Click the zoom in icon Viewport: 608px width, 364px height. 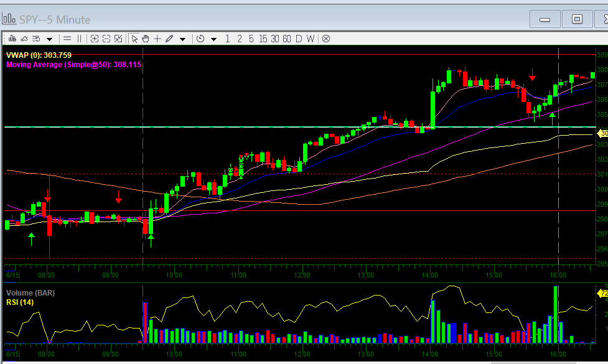[95, 39]
